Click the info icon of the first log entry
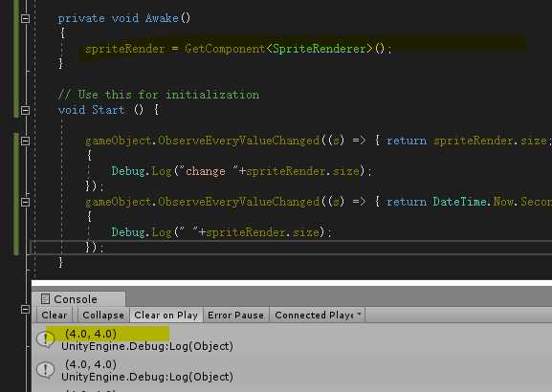Image resolution: width=552 pixels, height=392 pixels. pos(45,339)
